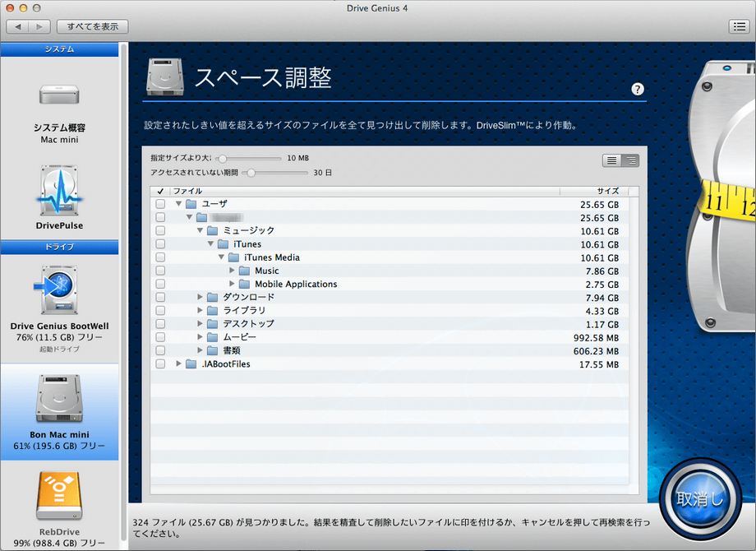
Task: Check the ムービー row checkbox
Action: pos(160,337)
